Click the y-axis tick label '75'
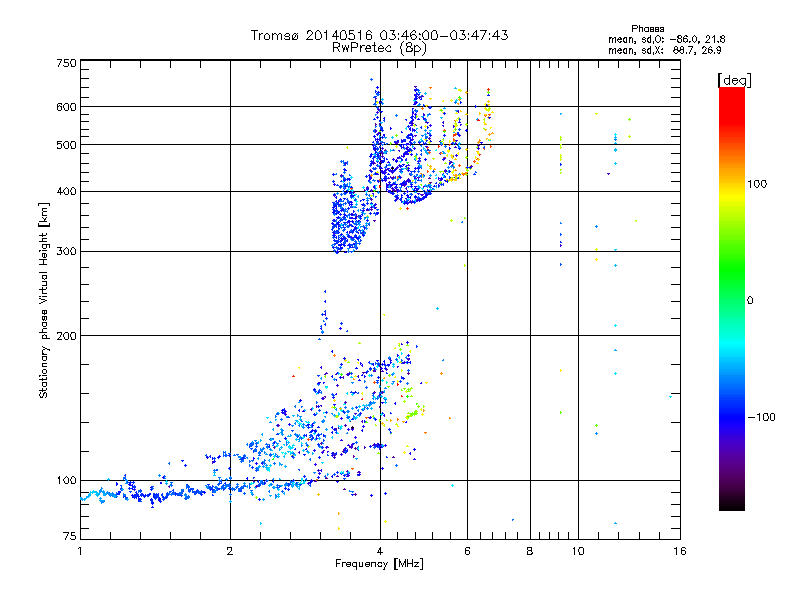This screenshot has height=600, width=800. pyautogui.click(x=70, y=536)
